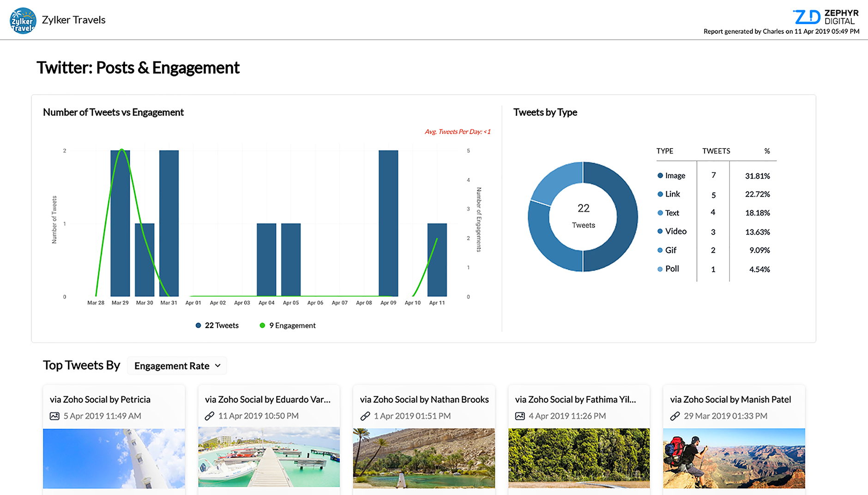The width and height of the screenshot is (868, 495).
Task: Click the Apr 09 tweets bar
Action: point(388,223)
